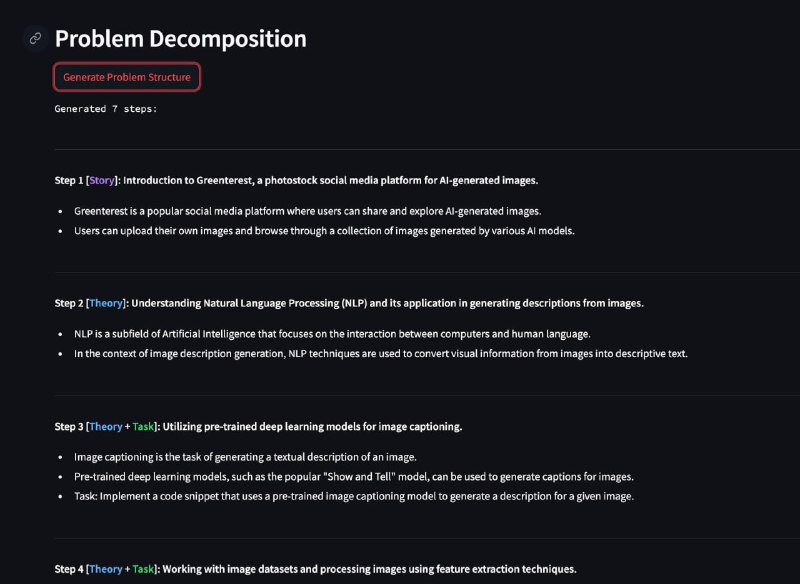Click the blue Theory tag in Step 3
Viewport: 800px width, 584px height.
106,426
